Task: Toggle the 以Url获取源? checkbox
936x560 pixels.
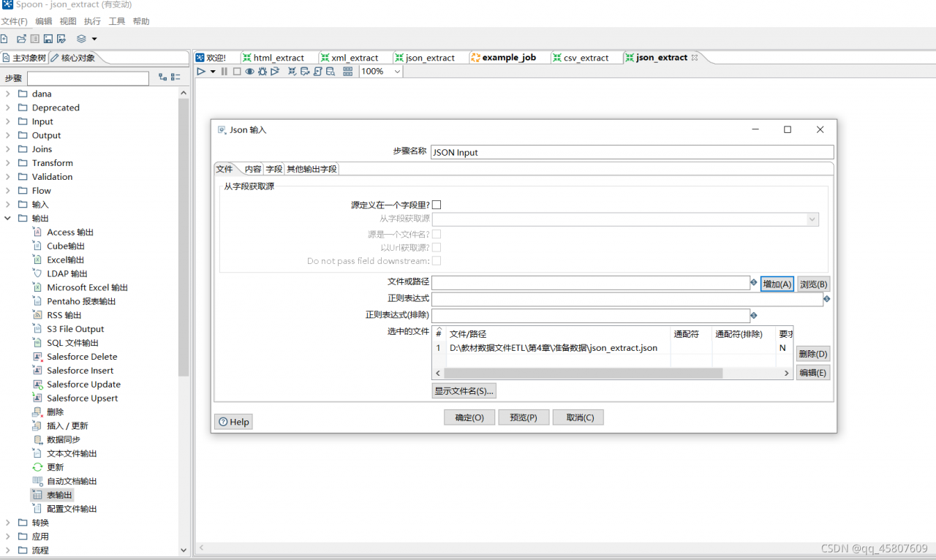Action: point(437,247)
